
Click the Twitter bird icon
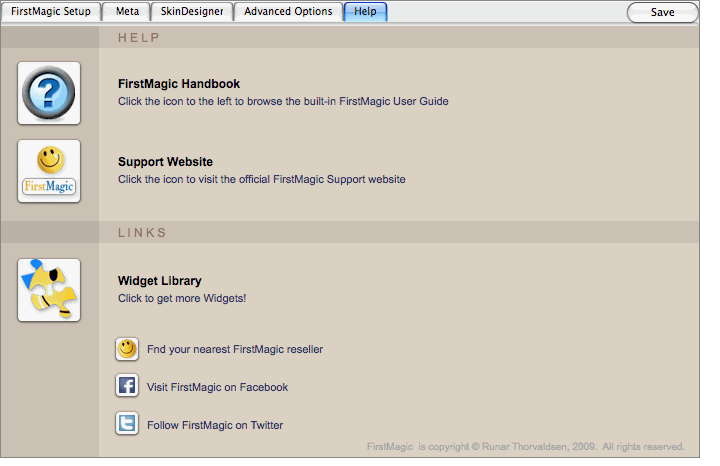pos(127,423)
